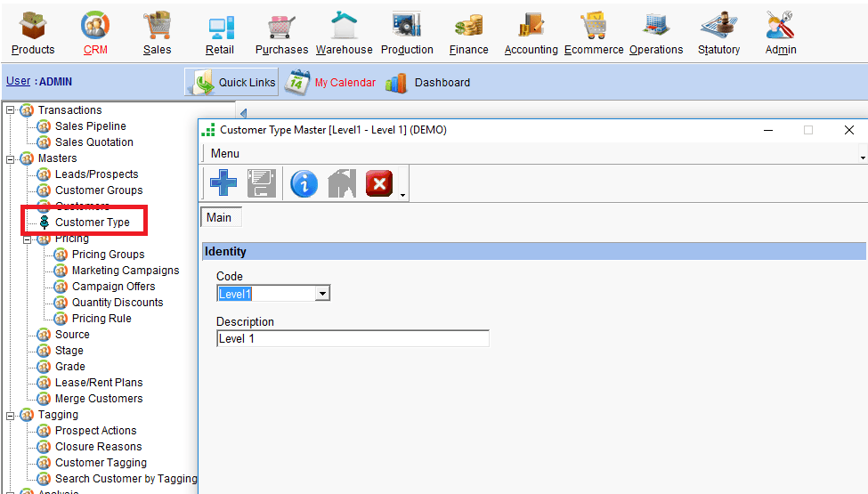868x494 pixels.
Task: Collapse the Pricing tree node
Action: click(28, 239)
